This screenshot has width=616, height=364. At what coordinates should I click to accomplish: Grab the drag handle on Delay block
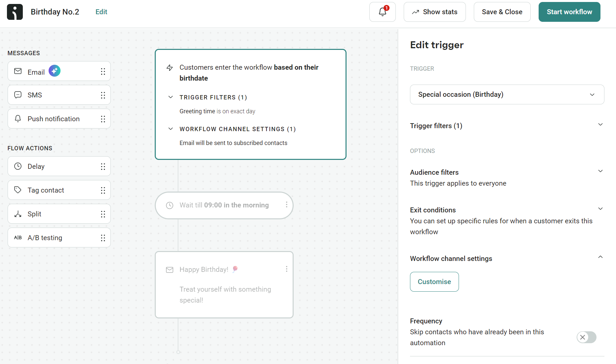coord(103,166)
